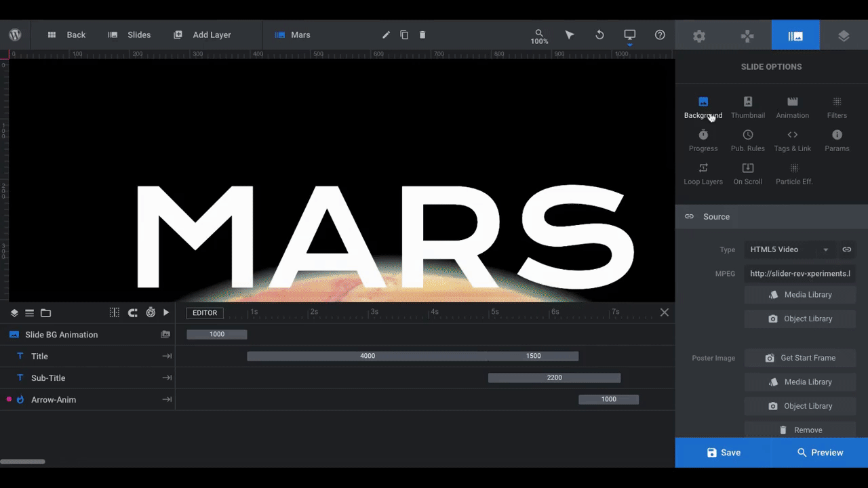Image resolution: width=868 pixels, height=488 pixels.
Task: Select the 4000 Title timeline bar
Action: (x=368, y=356)
